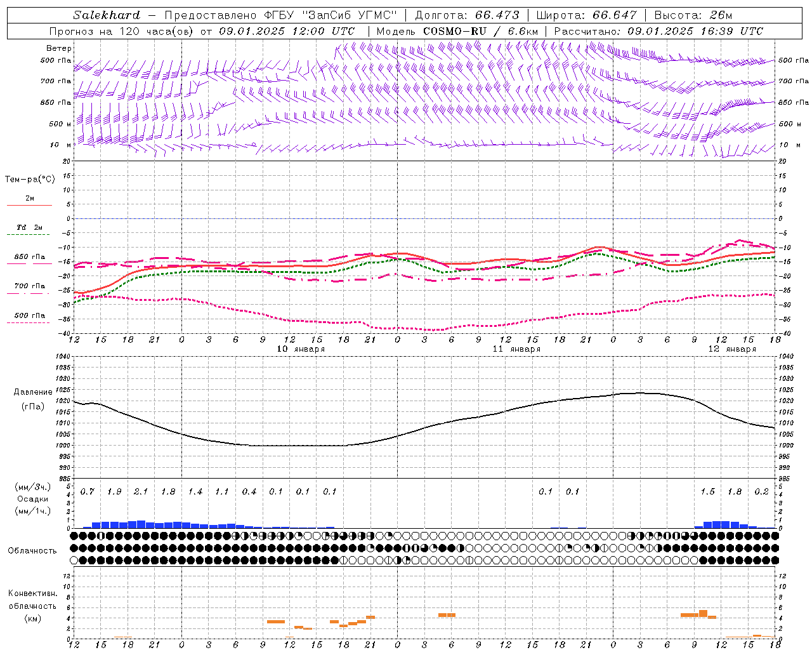This screenshot has height=650, width=812.
Task: Click the station name Salekhard
Action: coord(107,15)
